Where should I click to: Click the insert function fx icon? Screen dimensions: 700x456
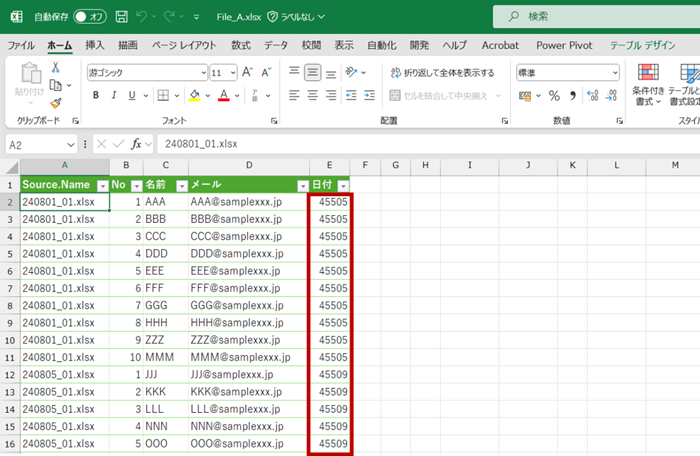138,144
